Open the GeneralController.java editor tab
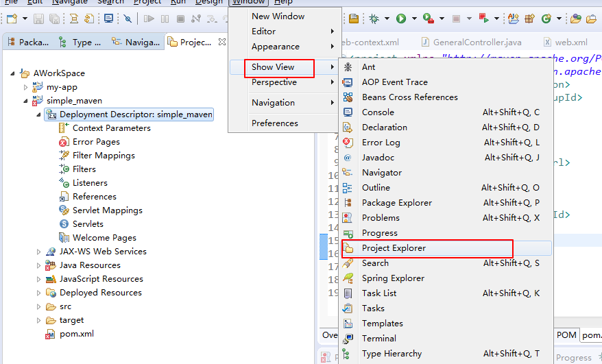Image resolution: width=602 pixels, height=364 pixels. click(472, 43)
